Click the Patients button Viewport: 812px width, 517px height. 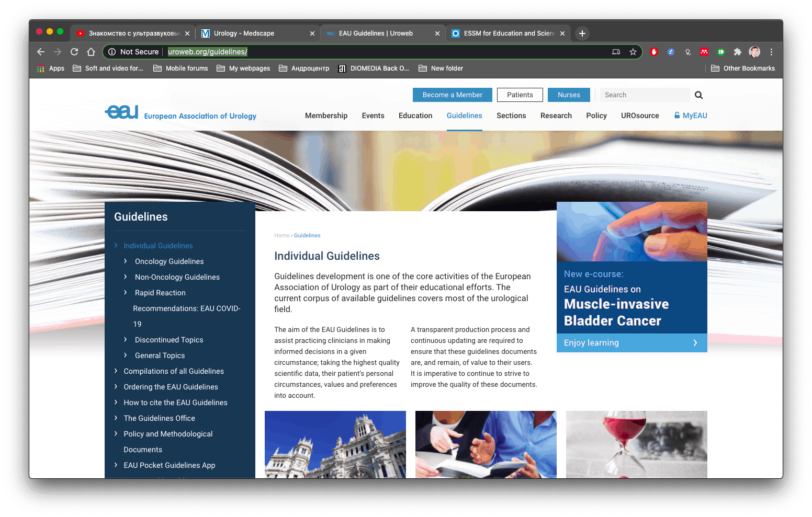click(520, 95)
